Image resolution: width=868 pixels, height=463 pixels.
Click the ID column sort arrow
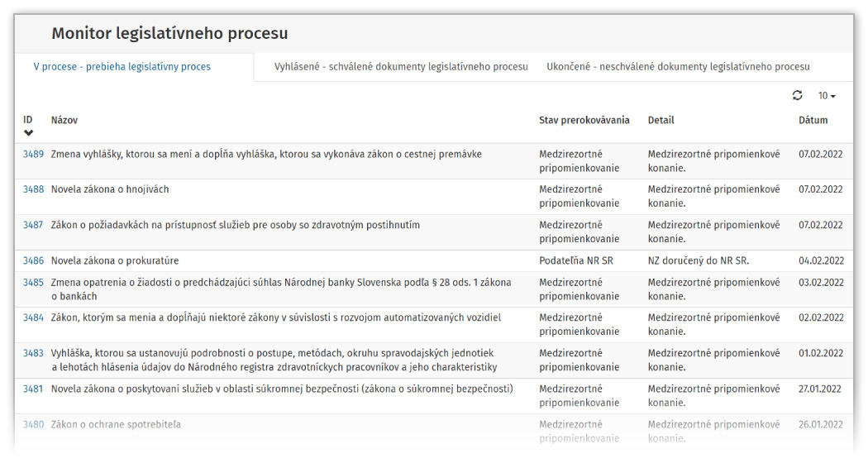29,133
